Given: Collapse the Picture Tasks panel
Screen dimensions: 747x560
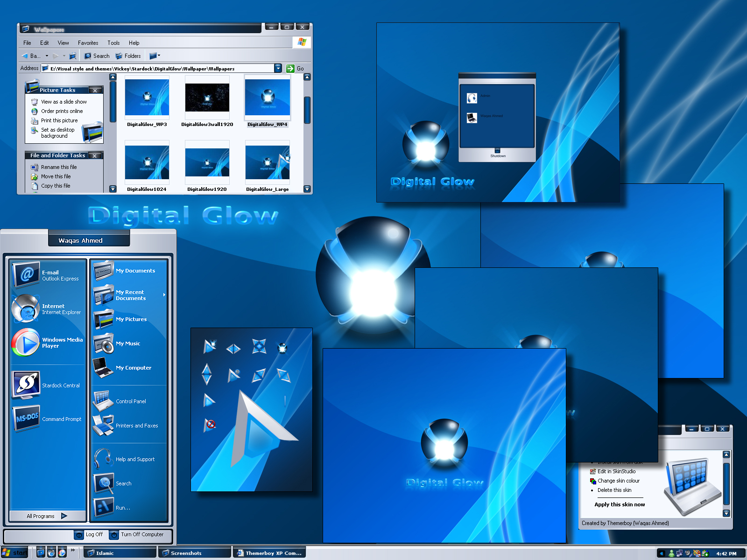Looking at the screenshot, I should [95, 91].
